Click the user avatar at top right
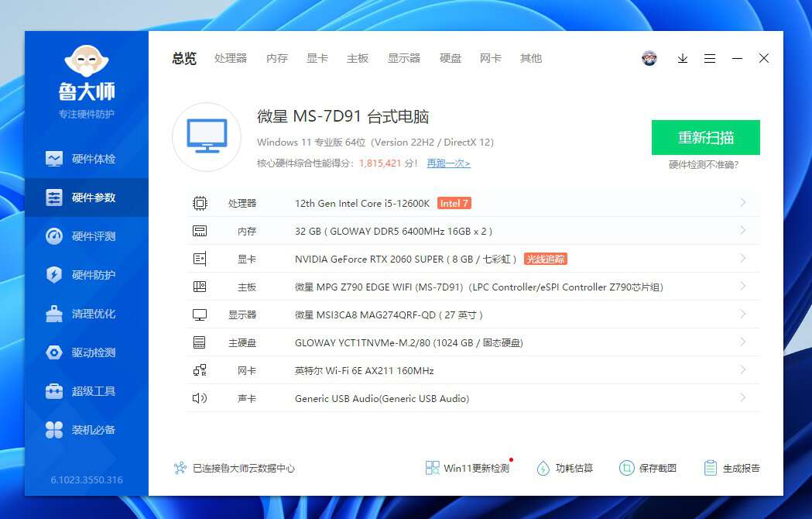This screenshot has width=812, height=519. 649,58
